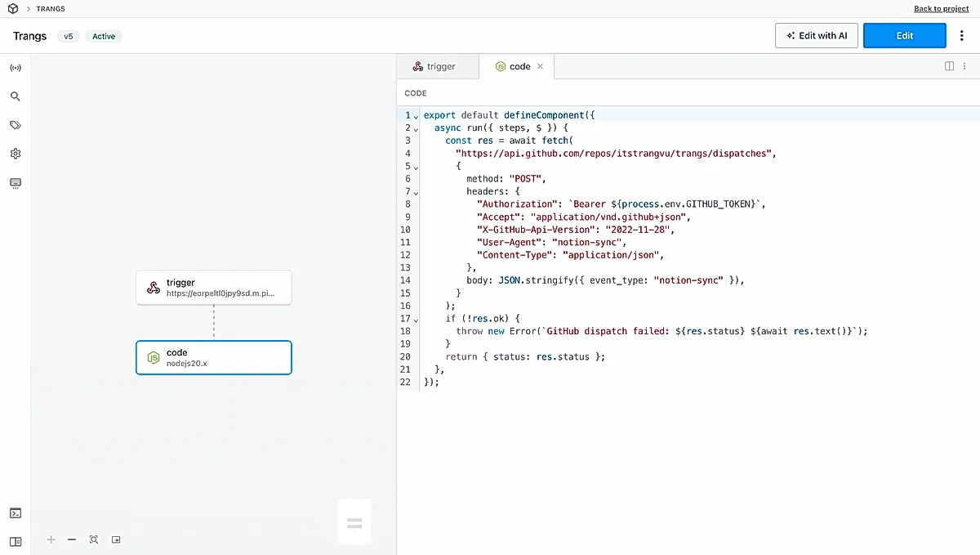Click the throw new Error line 18

pos(661,331)
